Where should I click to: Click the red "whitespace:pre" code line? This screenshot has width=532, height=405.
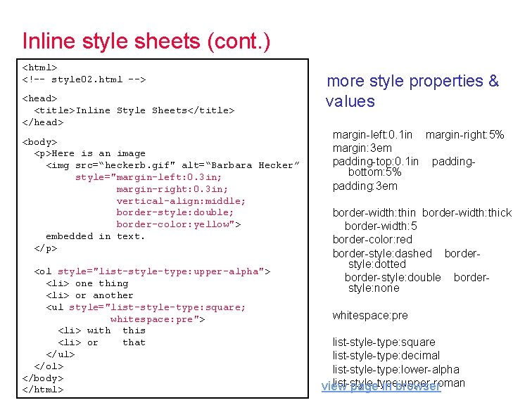pos(158,319)
